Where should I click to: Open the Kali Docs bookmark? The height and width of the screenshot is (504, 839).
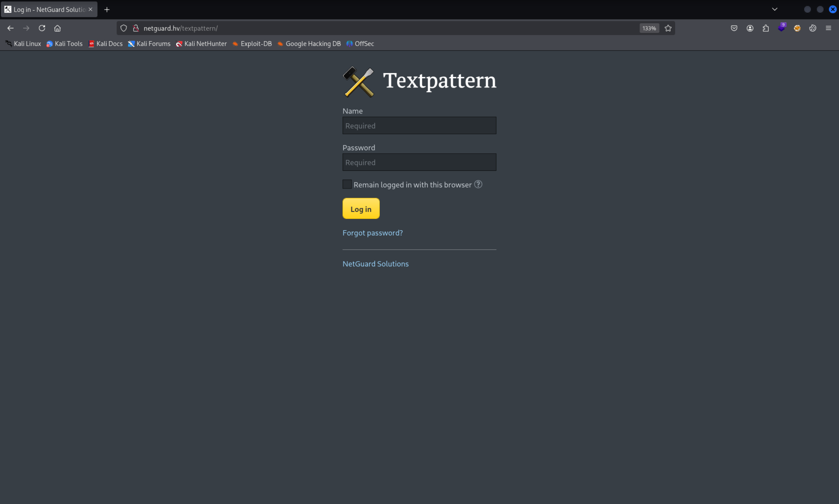coord(105,44)
